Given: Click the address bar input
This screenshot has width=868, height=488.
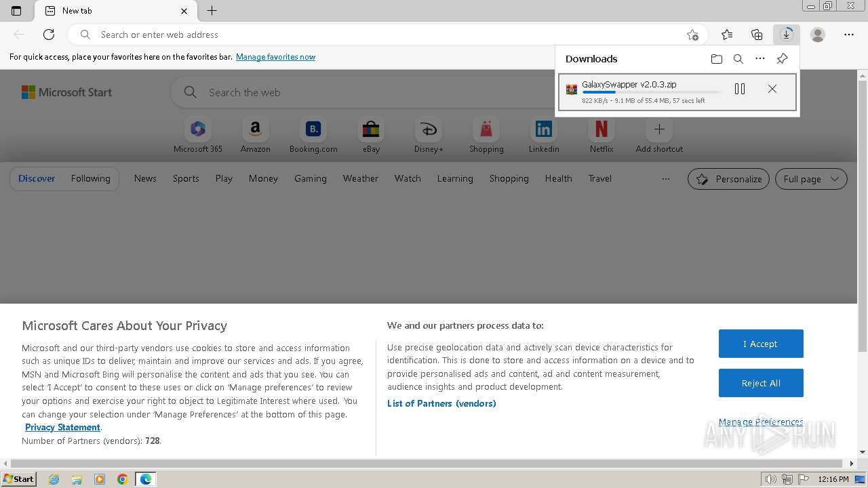Looking at the screenshot, I should click(387, 35).
